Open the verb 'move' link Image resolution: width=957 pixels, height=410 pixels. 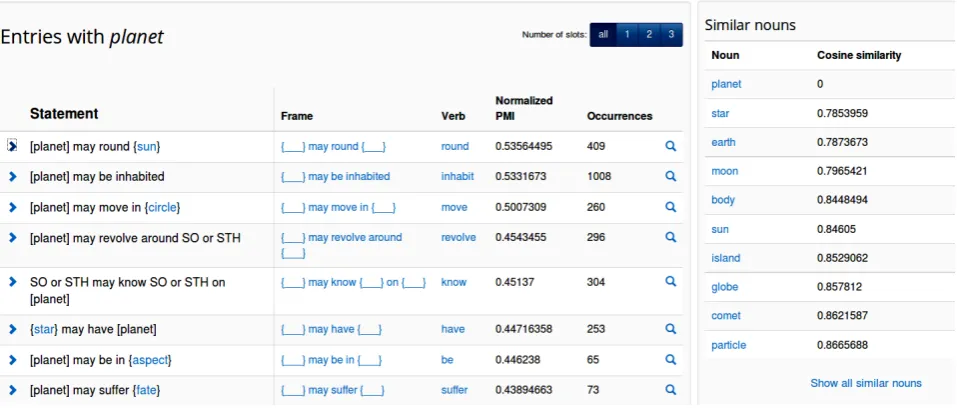pyautogui.click(x=454, y=207)
